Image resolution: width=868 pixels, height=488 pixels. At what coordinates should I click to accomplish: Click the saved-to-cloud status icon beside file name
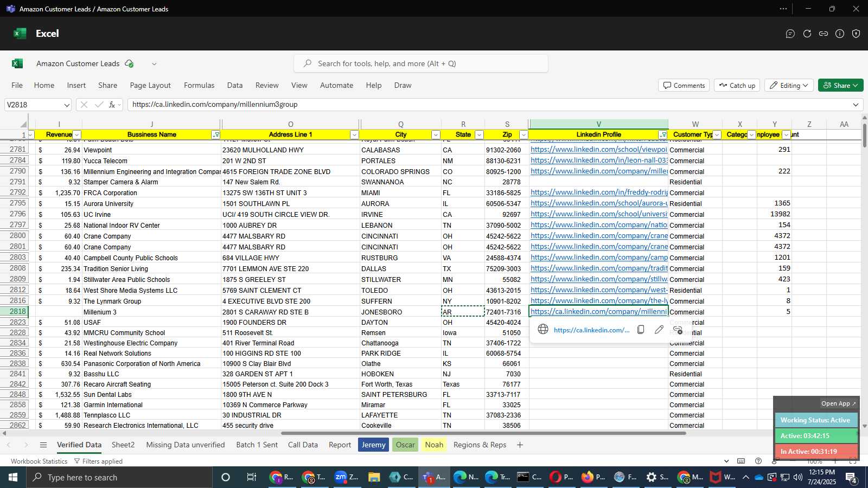(129, 63)
